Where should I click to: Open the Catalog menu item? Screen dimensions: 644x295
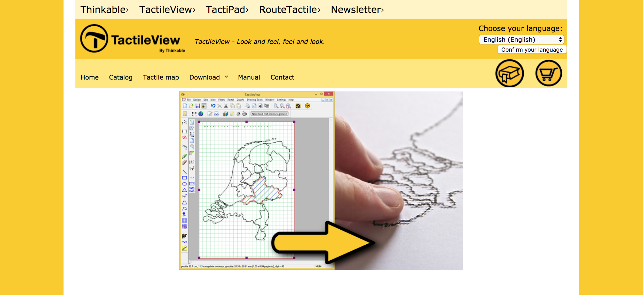click(121, 77)
